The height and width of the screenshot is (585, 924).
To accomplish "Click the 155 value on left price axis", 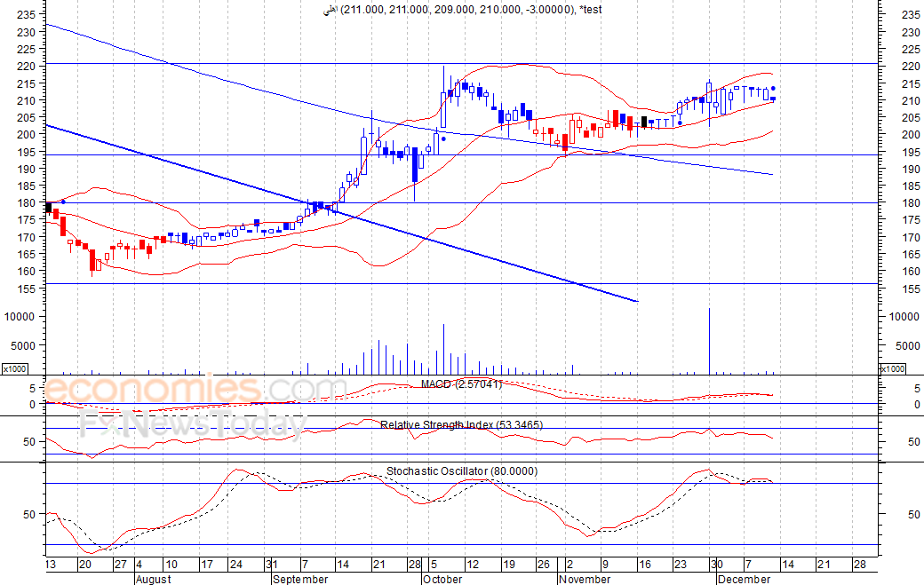I will pyautogui.click(x=26, y=289).
